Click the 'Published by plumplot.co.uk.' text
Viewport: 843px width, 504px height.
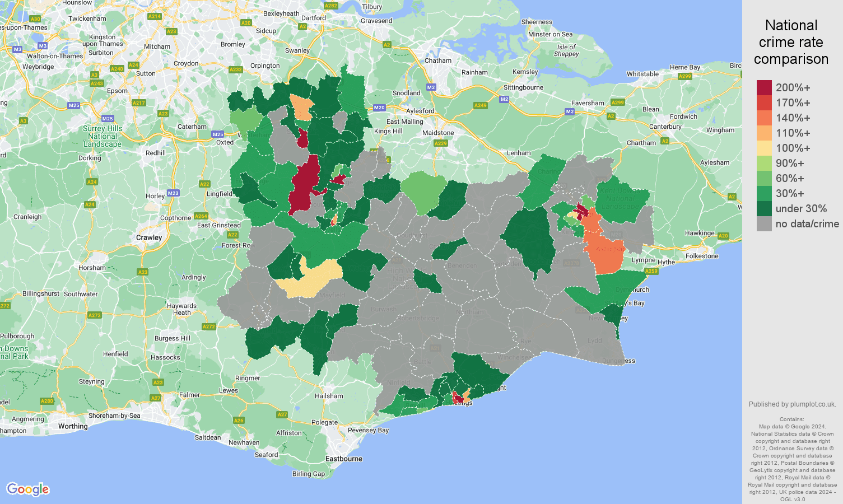point(792,404)
